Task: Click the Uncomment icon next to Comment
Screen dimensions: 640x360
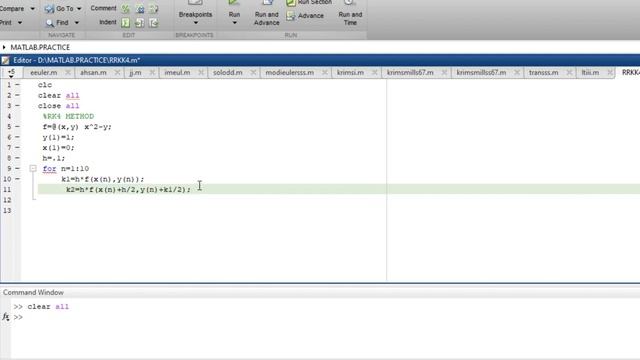Action: 140,9
